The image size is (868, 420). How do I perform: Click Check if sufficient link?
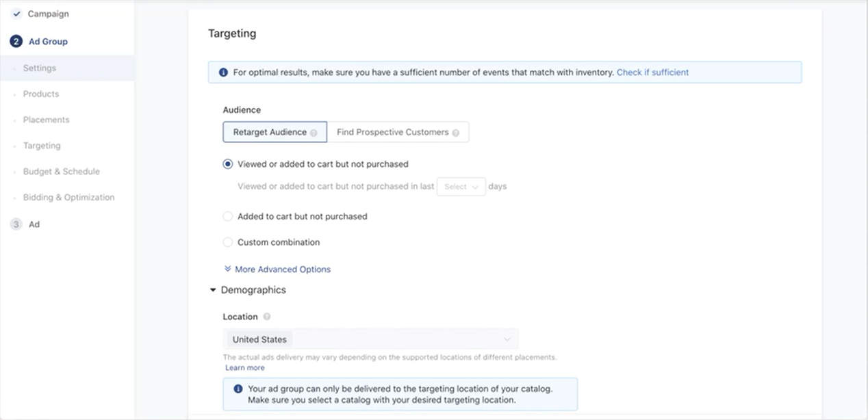point(652,72)
